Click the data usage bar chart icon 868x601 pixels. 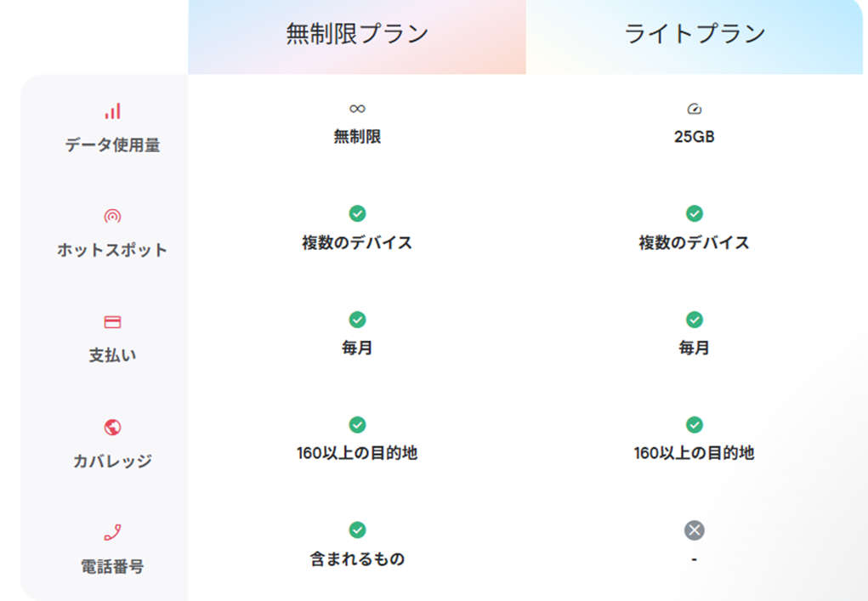[x=112, y=111]
